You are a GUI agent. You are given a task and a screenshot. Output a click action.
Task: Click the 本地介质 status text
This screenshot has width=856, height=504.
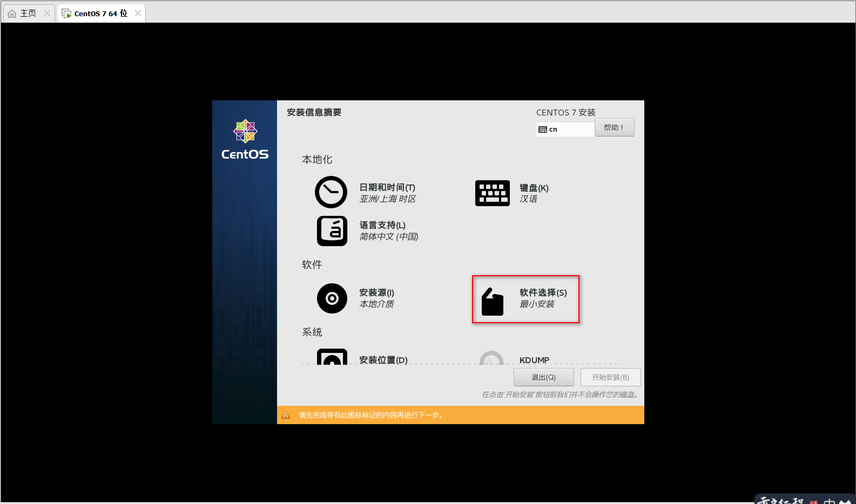(x=377, y=304)
